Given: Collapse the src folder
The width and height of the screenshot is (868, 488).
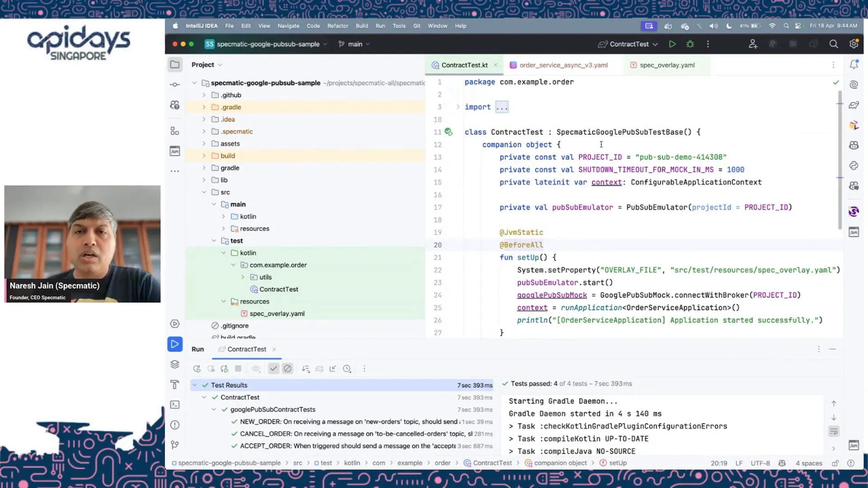Looking at the screenshot, I should tap(204, 192).
